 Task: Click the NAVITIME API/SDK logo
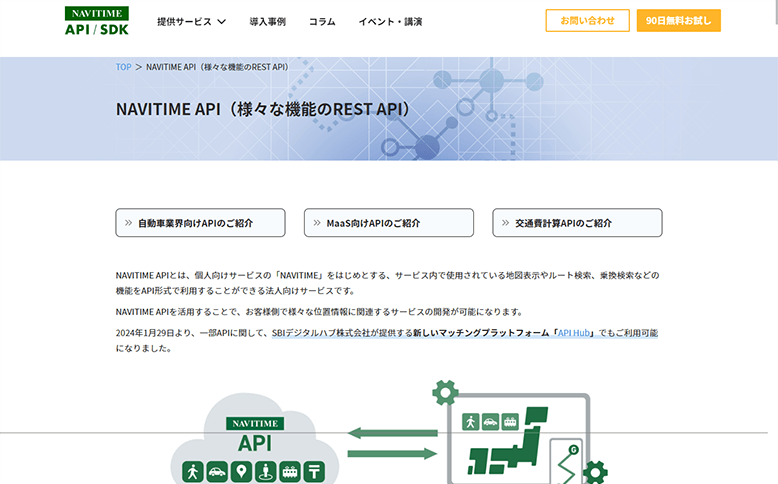click(96, 21)
